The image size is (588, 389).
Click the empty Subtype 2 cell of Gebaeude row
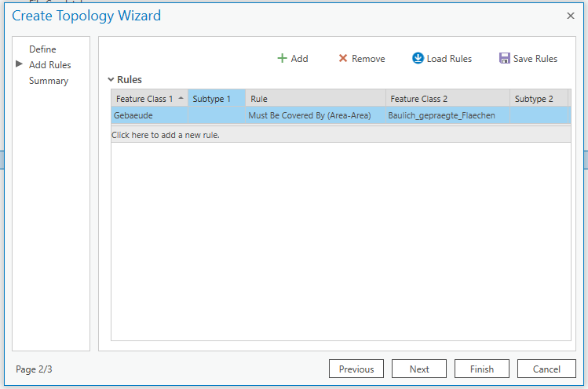coord(540,115)
